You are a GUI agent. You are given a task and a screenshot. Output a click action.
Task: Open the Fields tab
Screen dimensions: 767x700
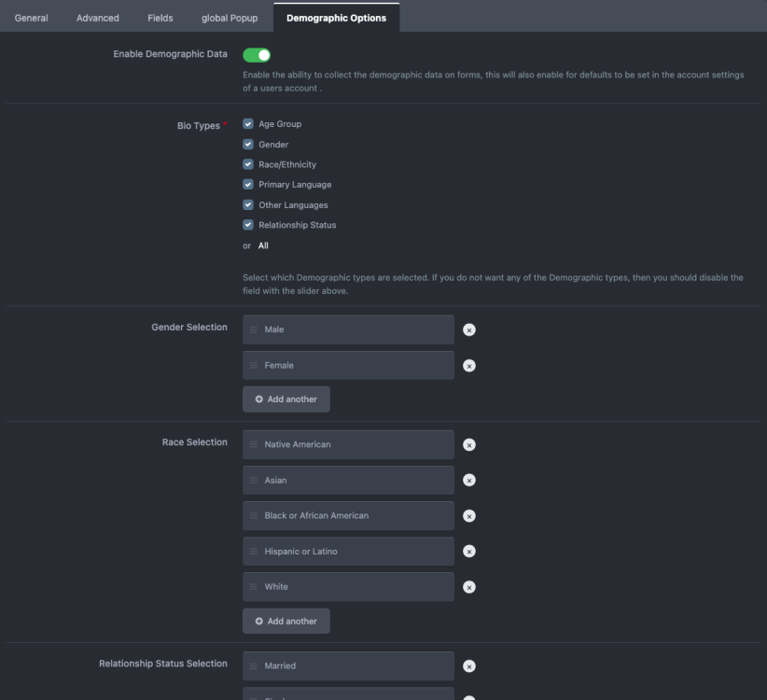pos(160,18)
